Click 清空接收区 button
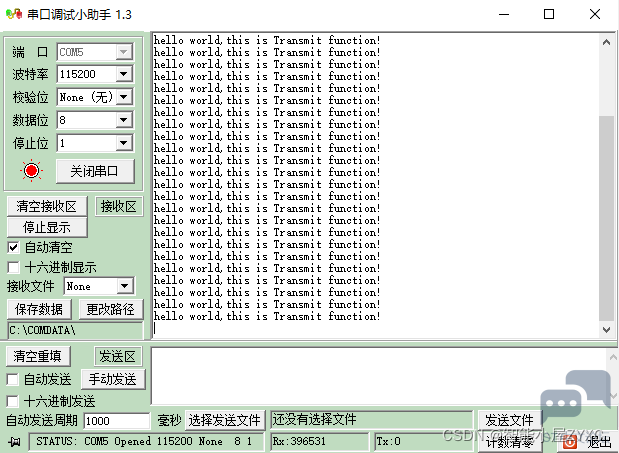The height and width of the screenshot is (453, 619). (47, 206)
